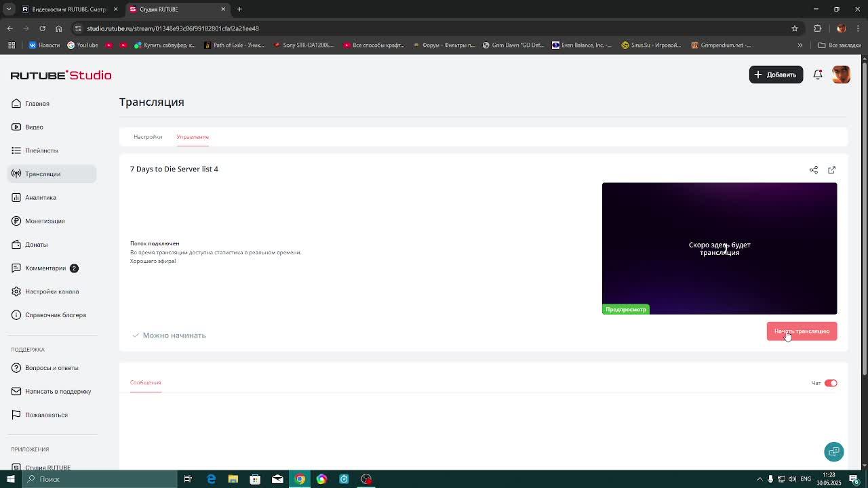This screenshot has height=488, width=868.
Task: Open stream in new window icon
Action: click(x=832, y=170)
